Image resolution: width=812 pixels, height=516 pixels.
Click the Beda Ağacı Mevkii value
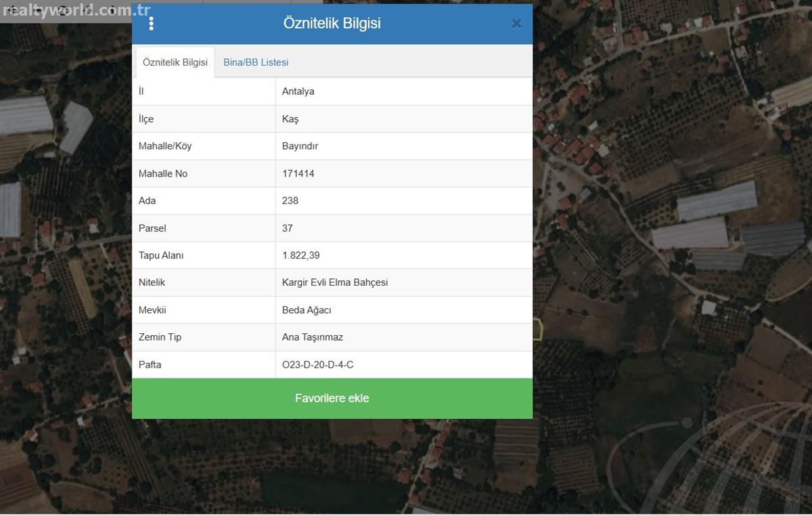point(307,310)
